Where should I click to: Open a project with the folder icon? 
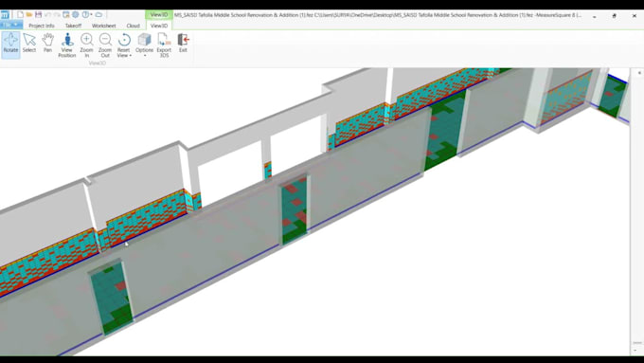pos(29,15)
